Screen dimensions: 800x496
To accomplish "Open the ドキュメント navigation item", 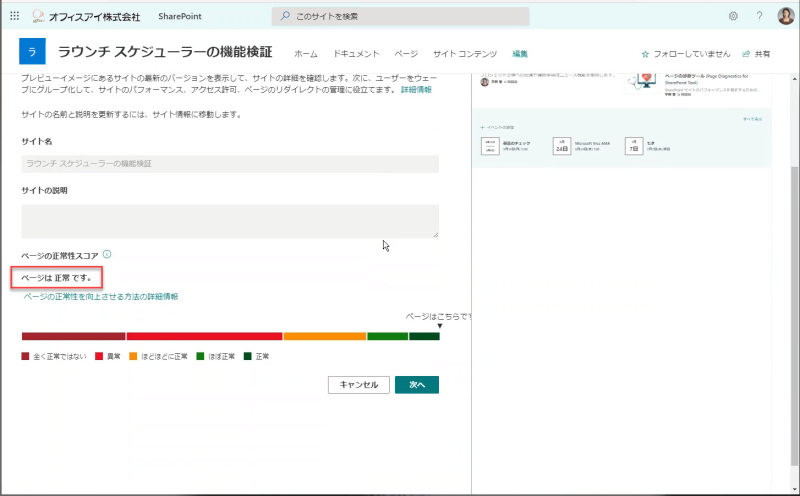I will [x=356, y=54].
